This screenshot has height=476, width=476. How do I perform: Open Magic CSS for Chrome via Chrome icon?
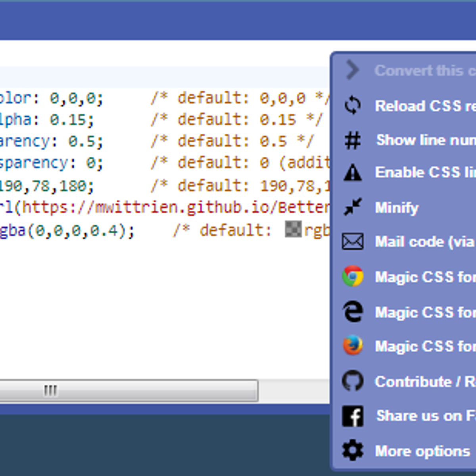[353, 276]
